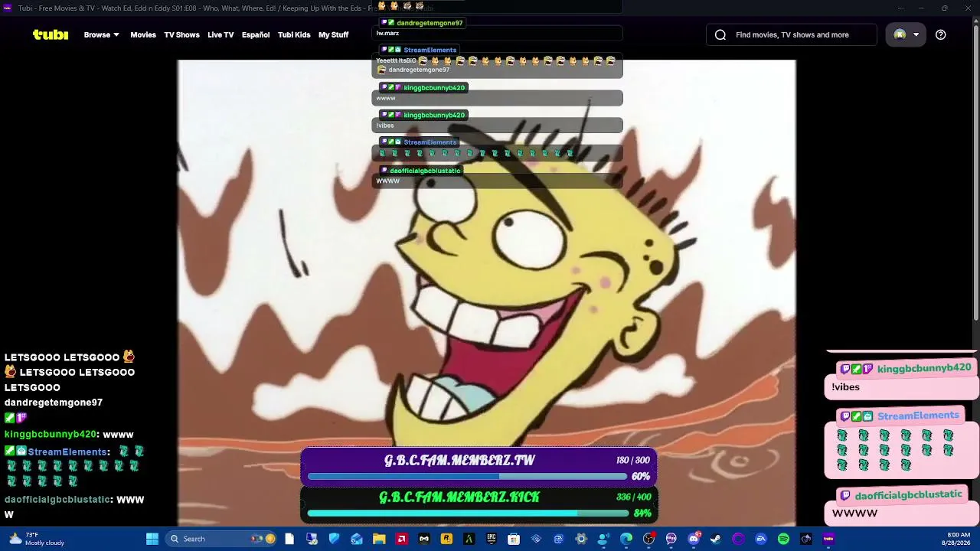This screenshot has width=980, height=551.
Task: Click daofficialgbcblustatic name in right chat
Action: pyautogui.click(x=909, y=495)
